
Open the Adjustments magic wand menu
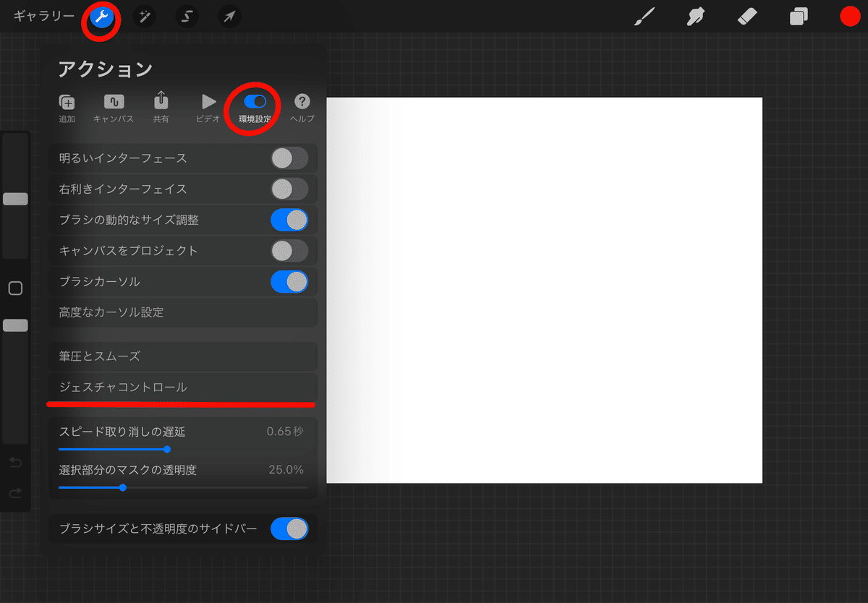(x=145, y=17)
